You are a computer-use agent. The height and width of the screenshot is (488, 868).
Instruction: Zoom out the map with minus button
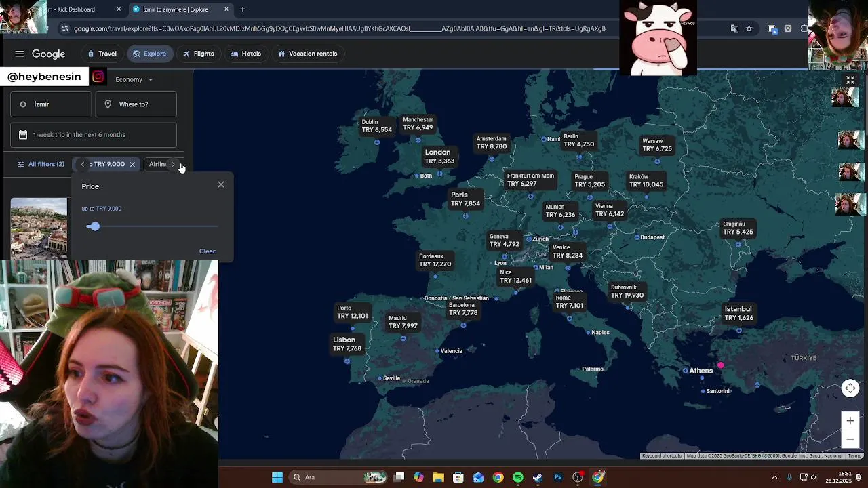[850, 439]
